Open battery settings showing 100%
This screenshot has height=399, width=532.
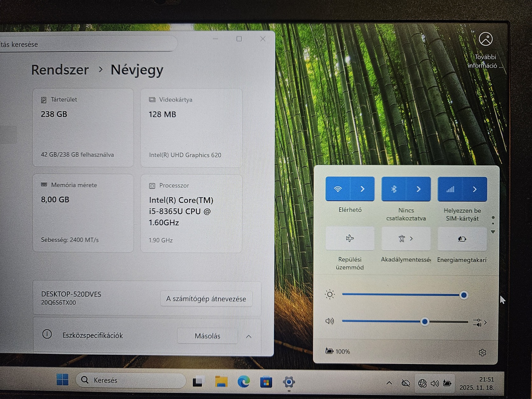pyautogui.click(x=338, y=351)
